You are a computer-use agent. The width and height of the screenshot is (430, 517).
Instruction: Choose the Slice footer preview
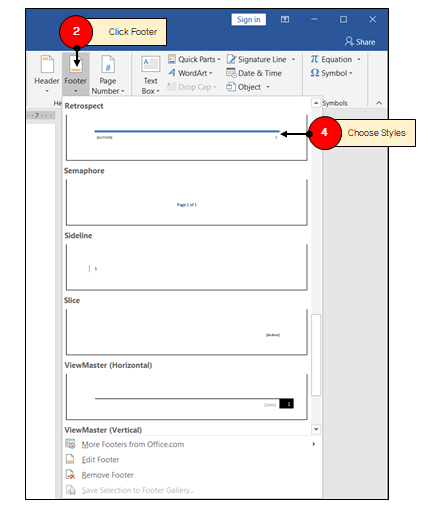(187, 332)
